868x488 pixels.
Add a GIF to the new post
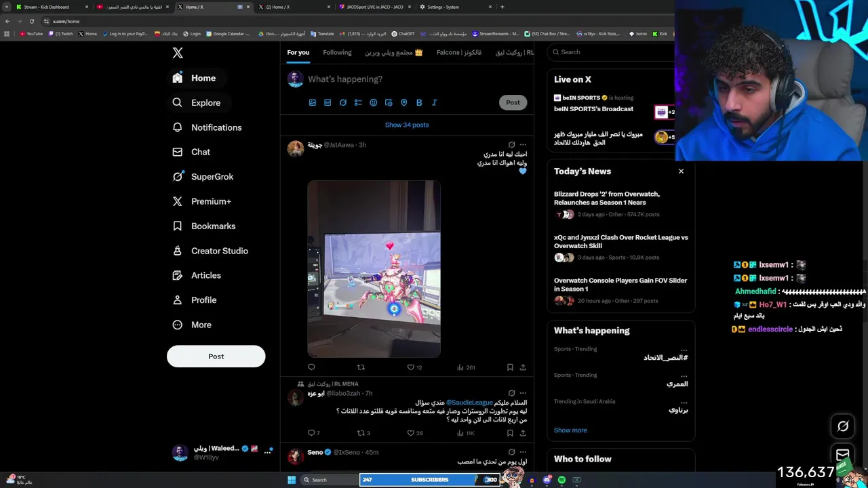328,102
